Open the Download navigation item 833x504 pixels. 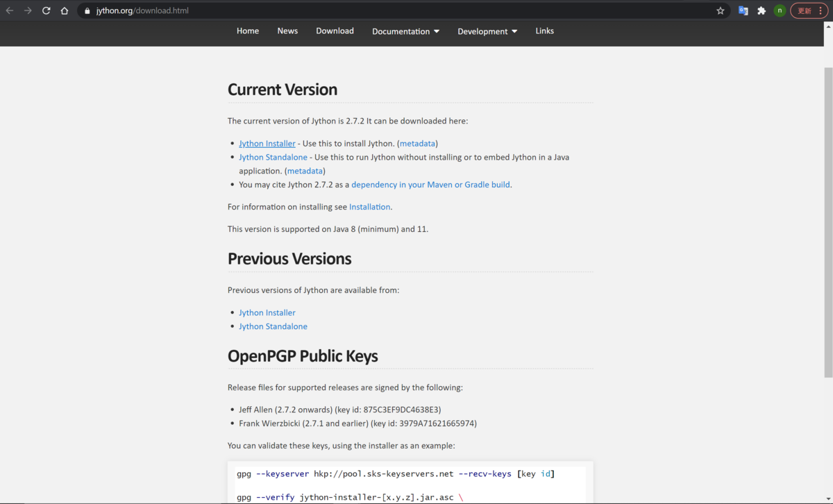pos(335,31)
